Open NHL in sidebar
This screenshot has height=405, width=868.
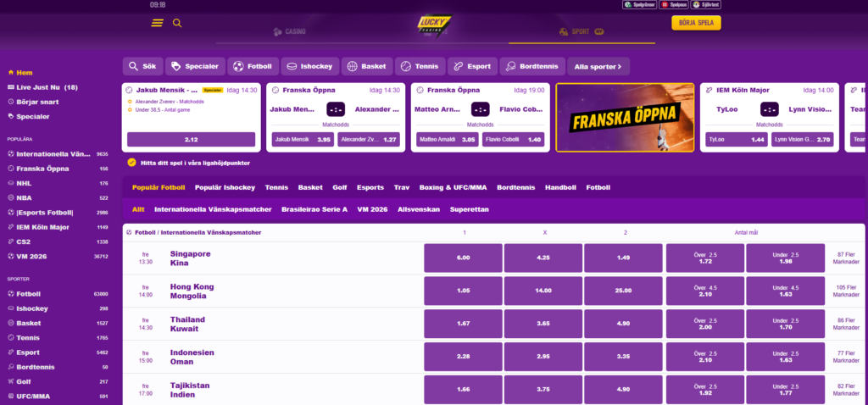pos(58,183)
